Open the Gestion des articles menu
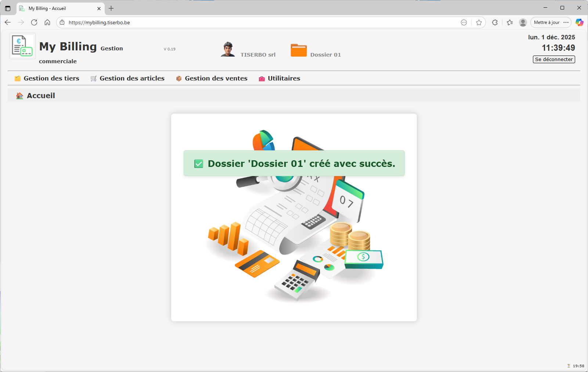588x372 pixels. coord(127,78)
